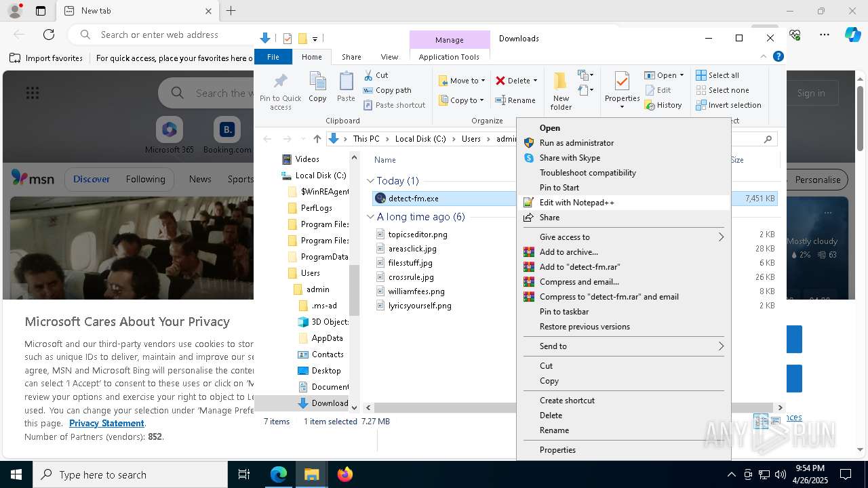Click the Task View taskbar icon

[x=244, y=474]
